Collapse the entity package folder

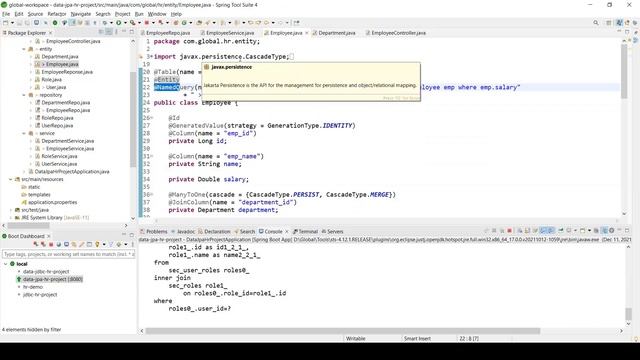[x=24, y=49]
